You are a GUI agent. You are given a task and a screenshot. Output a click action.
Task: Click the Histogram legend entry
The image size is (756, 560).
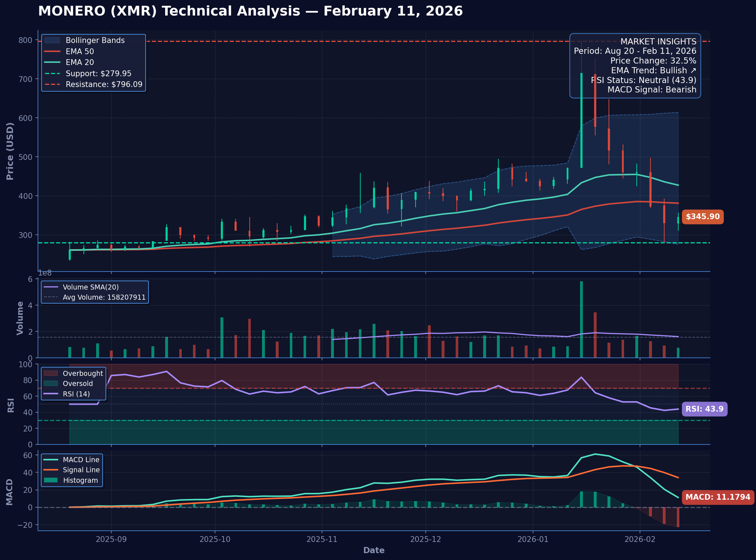80,480
